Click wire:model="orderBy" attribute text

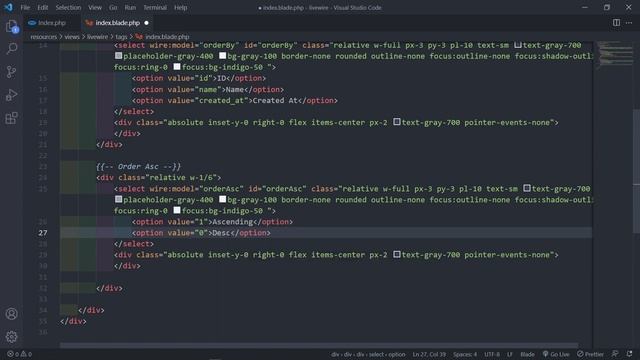(194, 45)
